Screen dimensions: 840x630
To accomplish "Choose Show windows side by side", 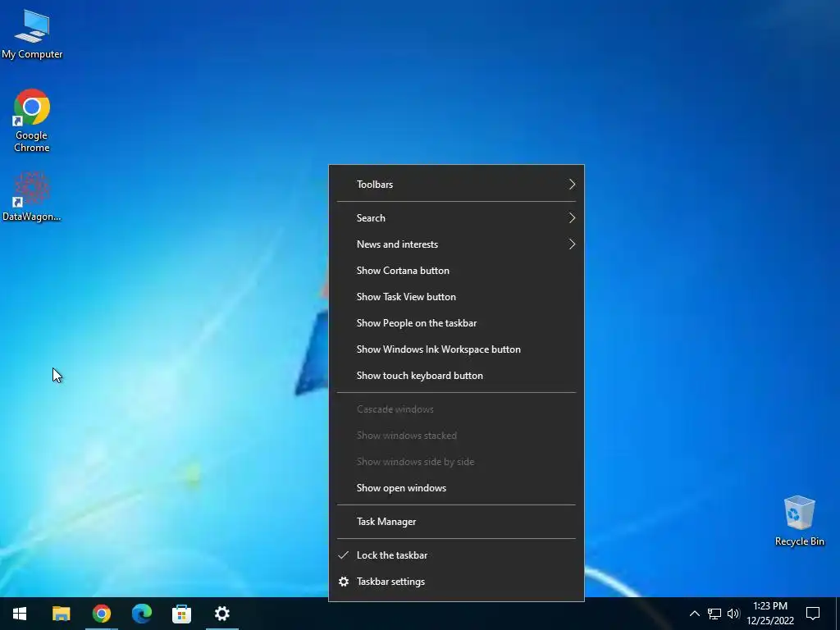I will coord(456,462).
